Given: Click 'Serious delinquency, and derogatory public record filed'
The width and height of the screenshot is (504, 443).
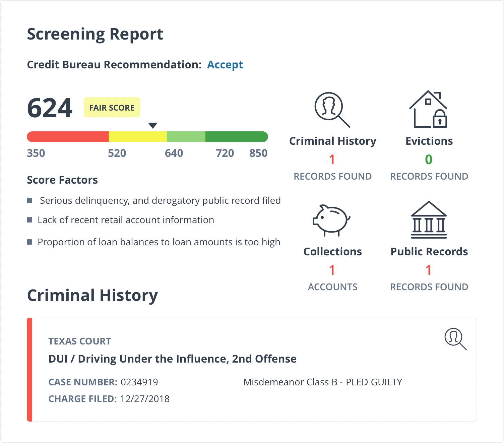Looking at the screenshot, I should coord(160,200).
